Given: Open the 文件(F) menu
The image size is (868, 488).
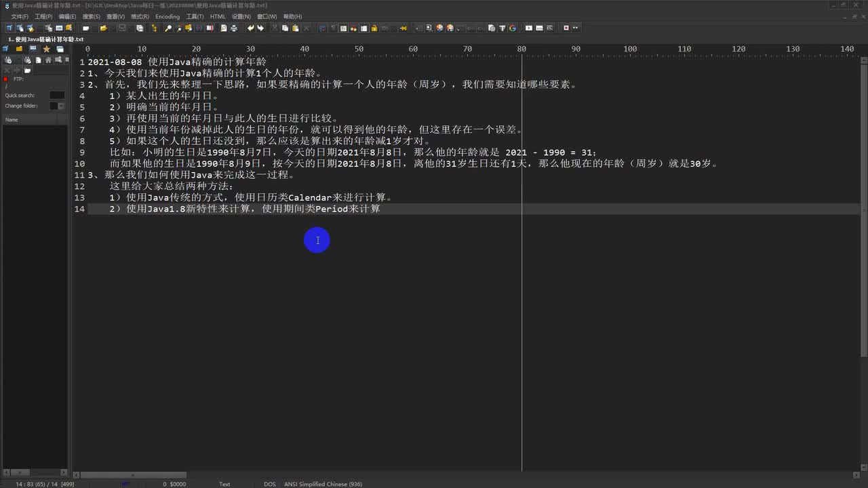Looking at the screenshot, I should click(20, 16).
